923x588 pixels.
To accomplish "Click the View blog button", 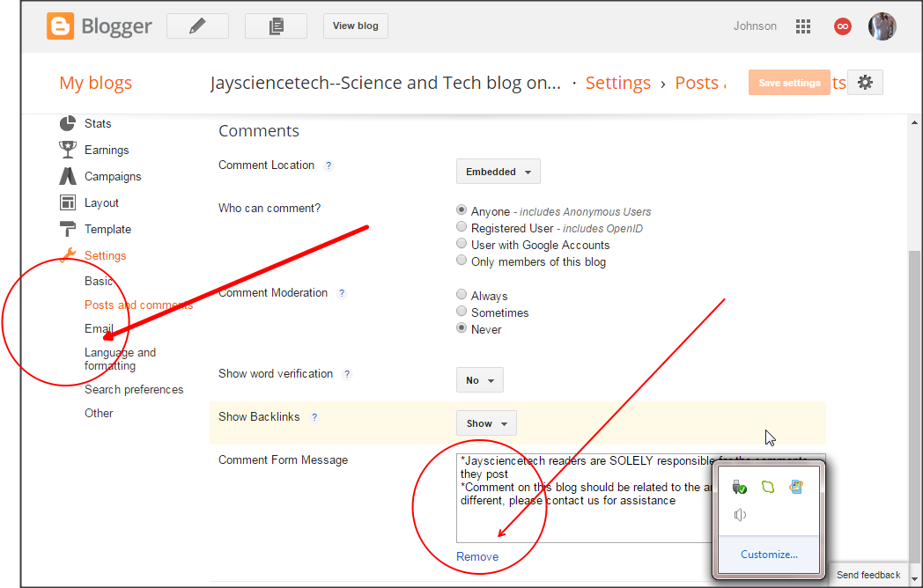I will coord(355,26).
